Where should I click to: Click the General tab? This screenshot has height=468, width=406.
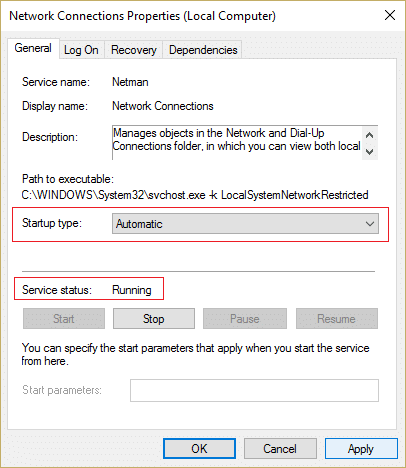click(33, 49)
